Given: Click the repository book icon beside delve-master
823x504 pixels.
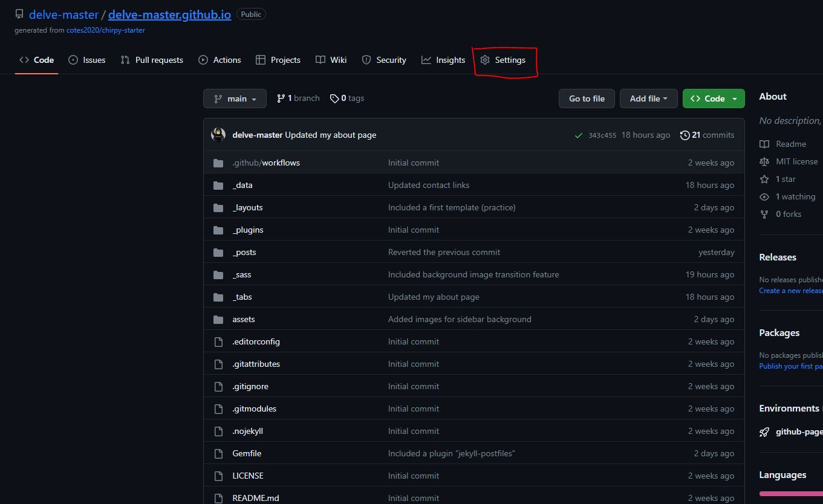Looking at the screenshot, I should pyautogui.click(x=19, y=15).
